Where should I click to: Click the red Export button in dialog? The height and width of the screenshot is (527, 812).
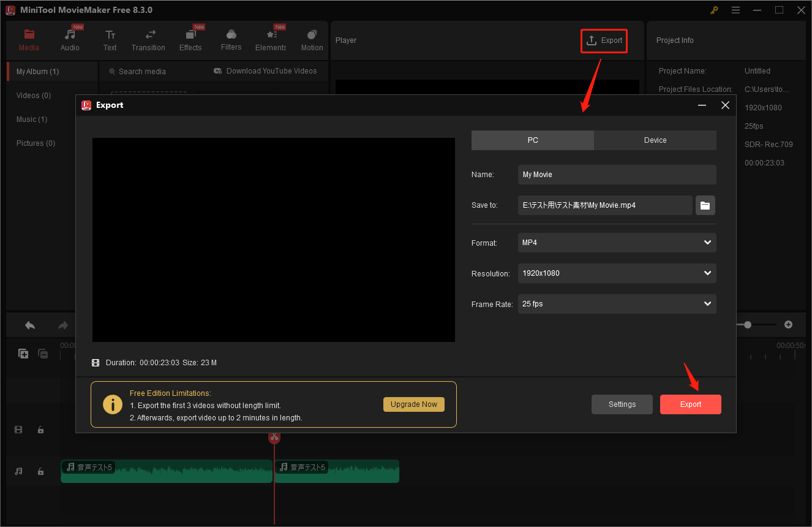(691, 404)
